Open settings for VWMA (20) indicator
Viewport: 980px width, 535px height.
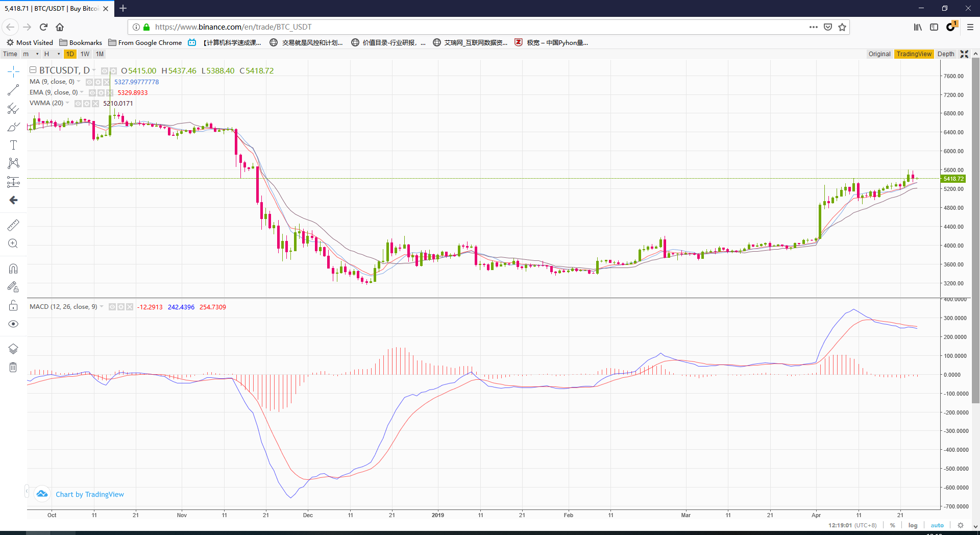click(87, 104)
